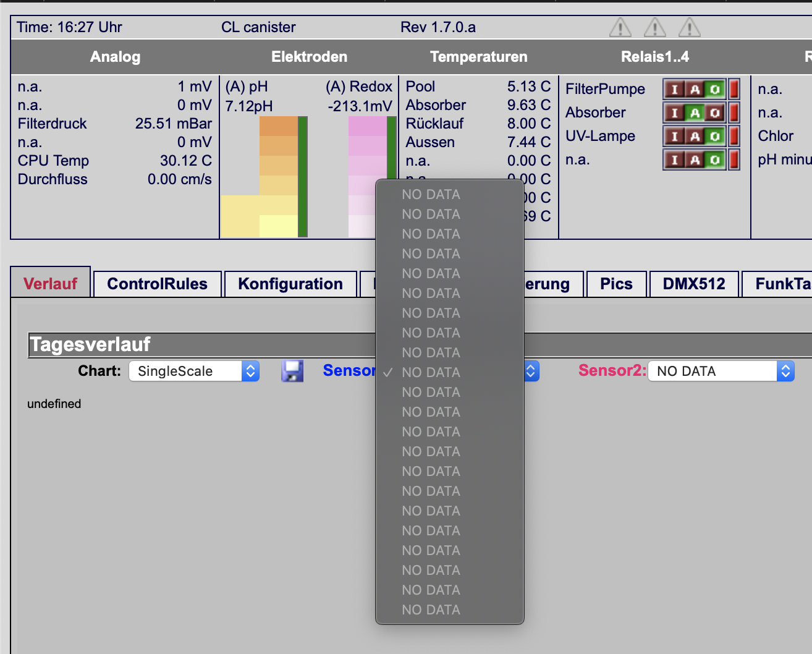Click the 7.12pH reading

click(249, 106)
